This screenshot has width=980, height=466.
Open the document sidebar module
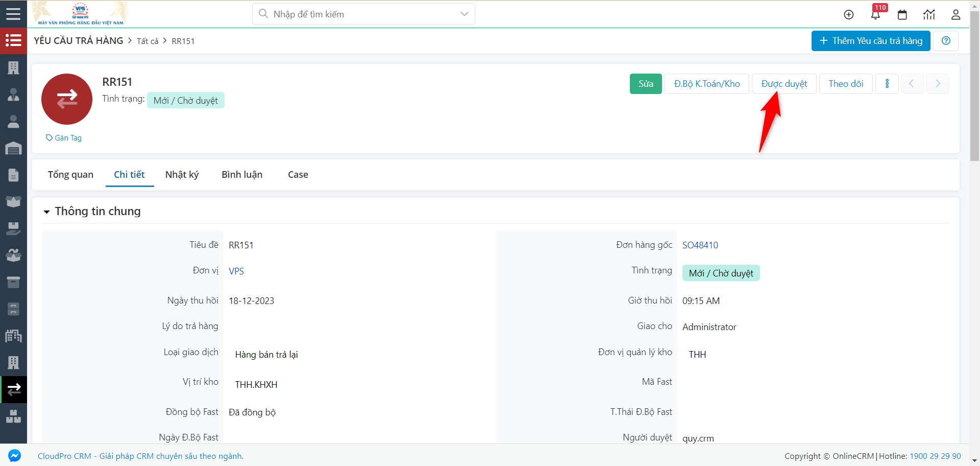(13, 175)
